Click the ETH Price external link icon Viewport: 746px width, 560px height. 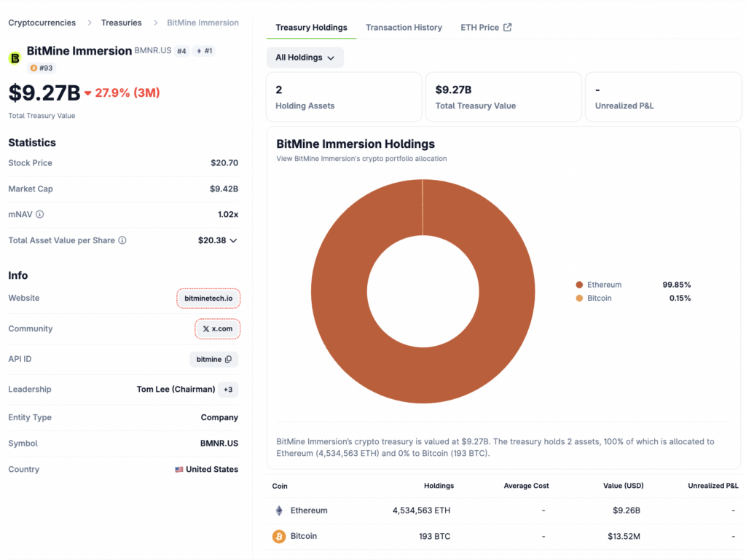click(508, 27)
